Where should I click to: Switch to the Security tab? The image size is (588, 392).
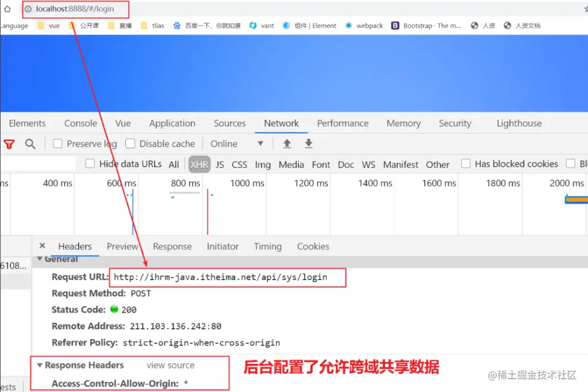coord(455,123)
